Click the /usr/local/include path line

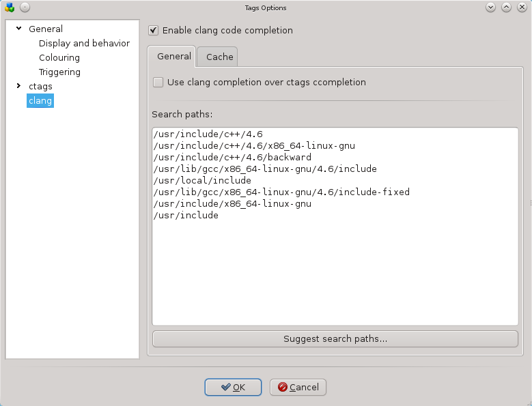pos(202,180)
